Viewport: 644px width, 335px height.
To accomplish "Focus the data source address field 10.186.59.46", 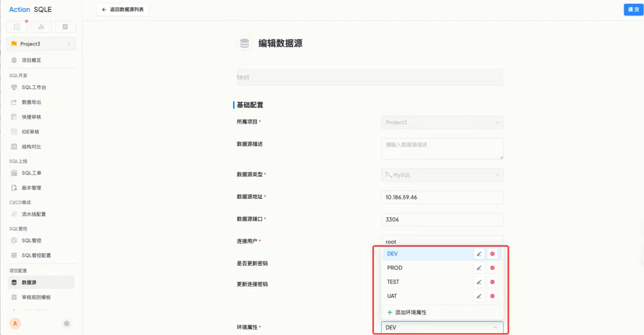I will pos(442,197).
